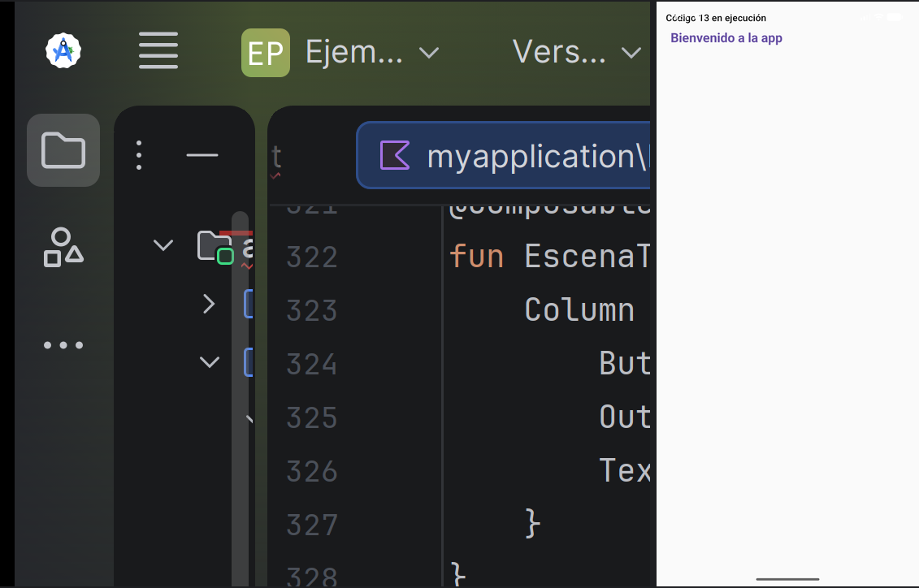The width and height of the screenshot is (919, 588).
Task: Open the Vers... version control dropdown
Action: click(x=577, y=53)
